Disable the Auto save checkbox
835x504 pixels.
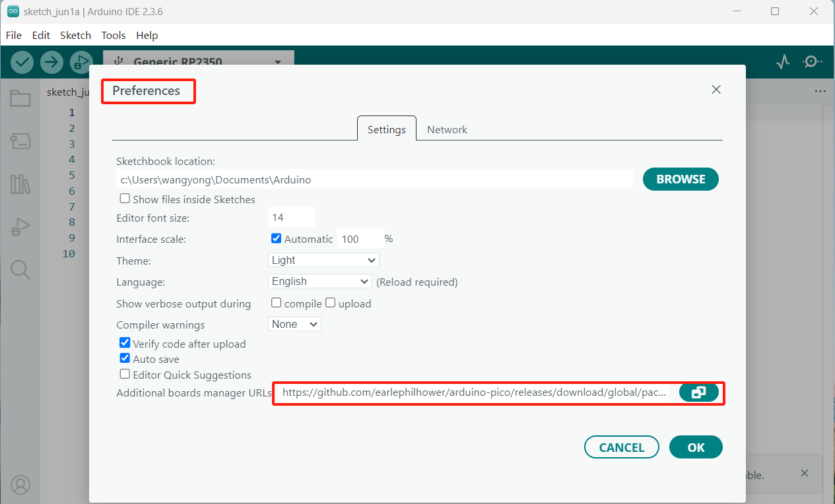pyautogui.click(x=125, y=358)
